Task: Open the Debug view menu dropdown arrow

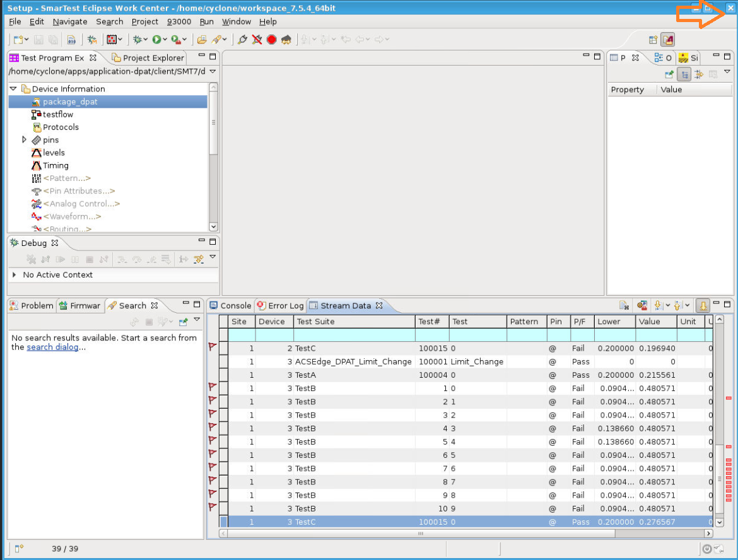Action: pos(213,257)
